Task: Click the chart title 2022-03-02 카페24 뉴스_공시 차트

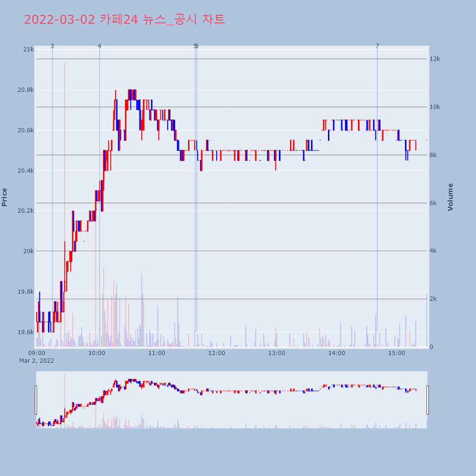Action: [124, 20]
